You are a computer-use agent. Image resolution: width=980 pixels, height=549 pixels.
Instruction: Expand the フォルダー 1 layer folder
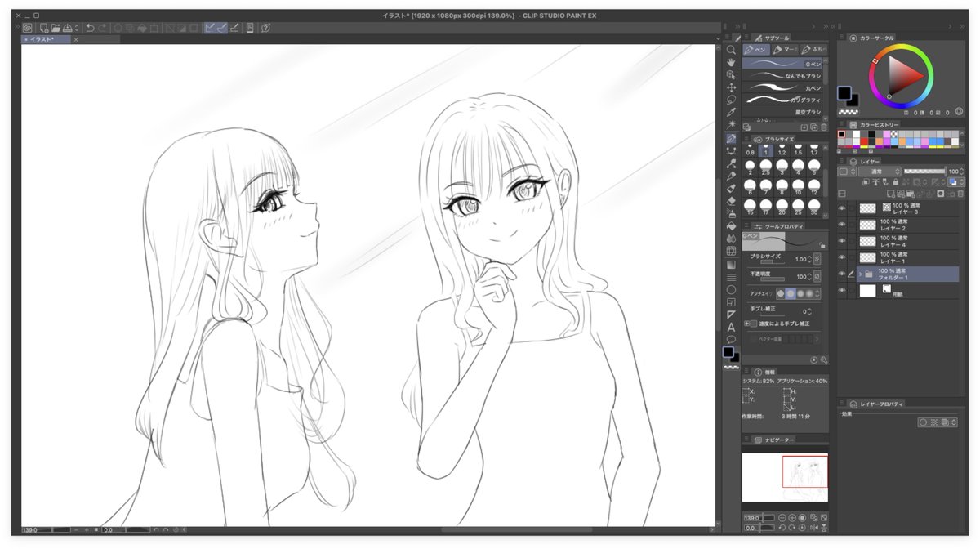tap(860, 274)
